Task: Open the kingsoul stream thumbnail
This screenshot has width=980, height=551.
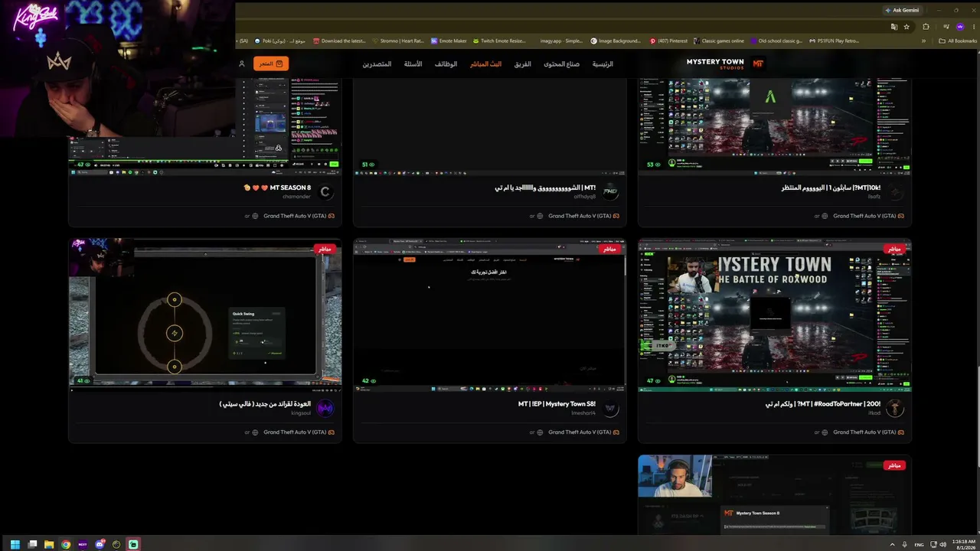Action: tap(205, 315)
